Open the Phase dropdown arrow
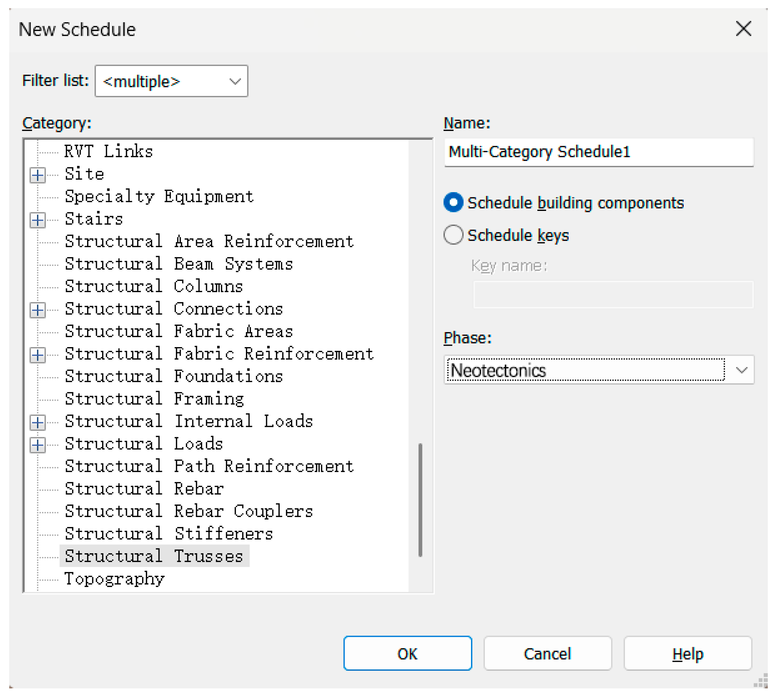 pos(741,370)
